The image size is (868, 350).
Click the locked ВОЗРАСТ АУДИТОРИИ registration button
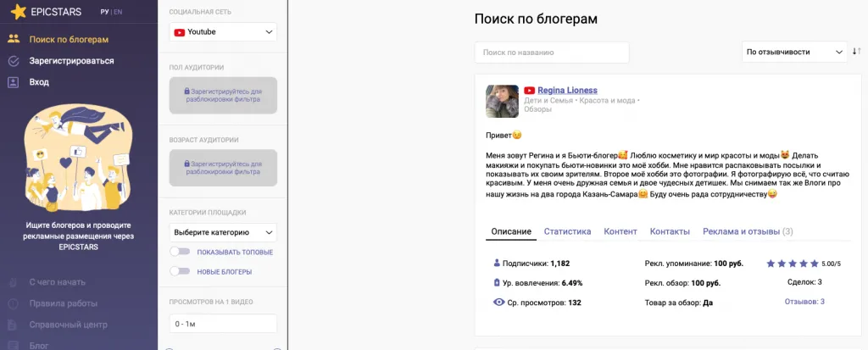(x=223, y=168)
